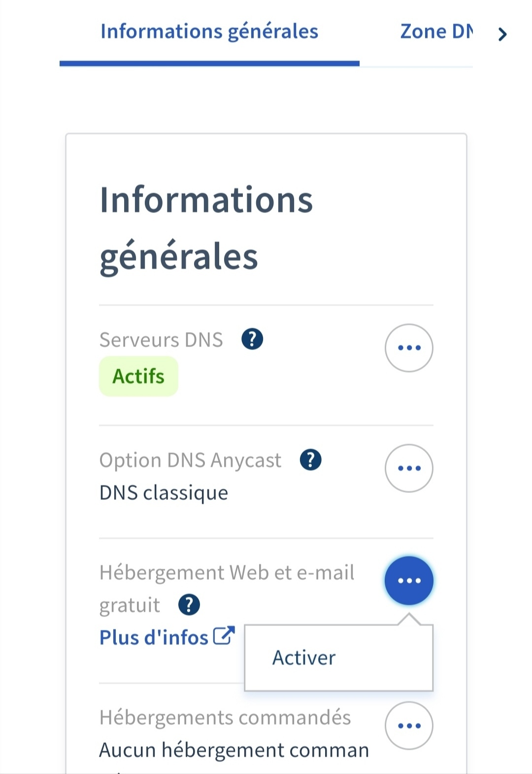Choose Activer from the popup menu
Image resolution: width=532 pixels, height=774 pixels.
click(304, 658)
